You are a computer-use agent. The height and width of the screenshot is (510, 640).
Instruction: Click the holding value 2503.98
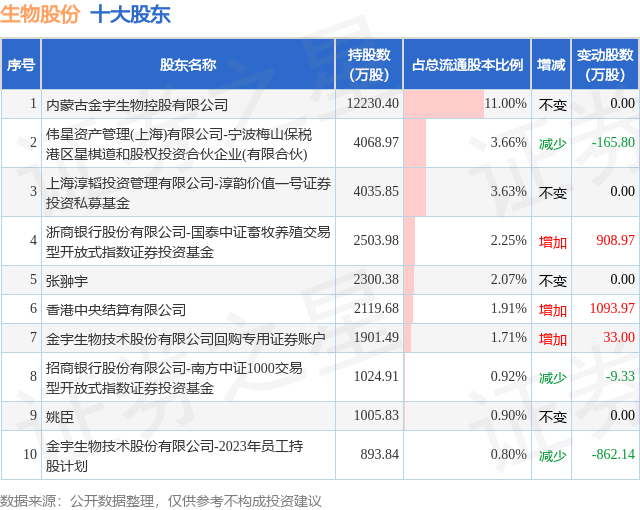[376, 240]
